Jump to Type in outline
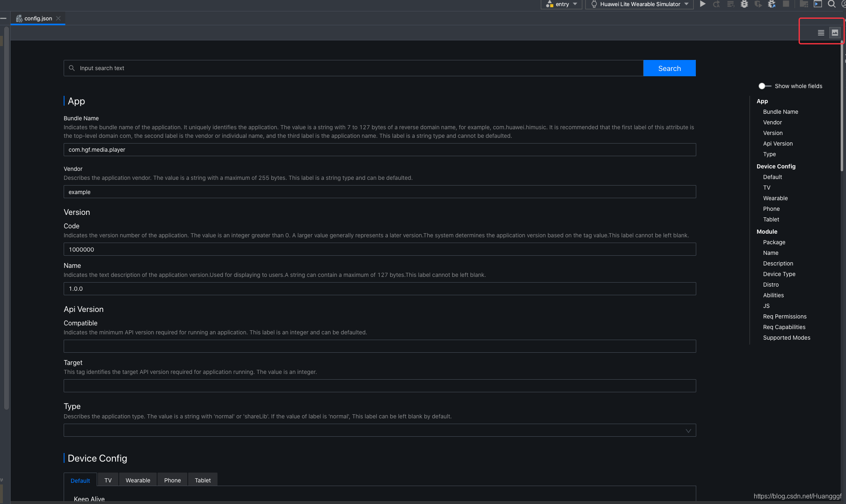This screenshot has width=846, height=504. (769, 154)
